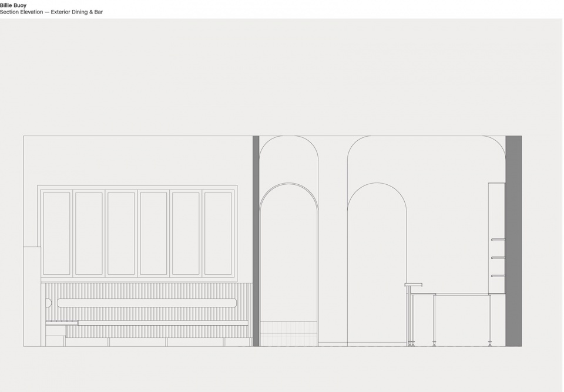Select the tiled step at left arch base
Viewport: 564px width, 392px height.
pos(288,333)
